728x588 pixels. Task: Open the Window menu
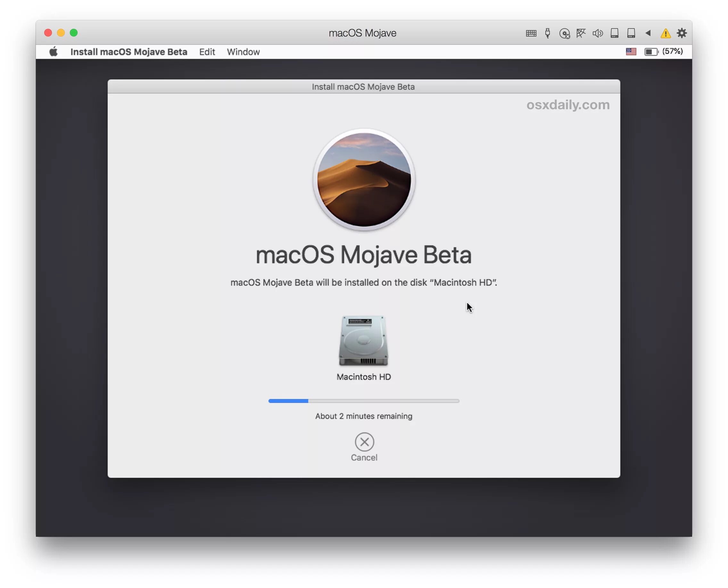pyautogui.click(x=243, y=52)
